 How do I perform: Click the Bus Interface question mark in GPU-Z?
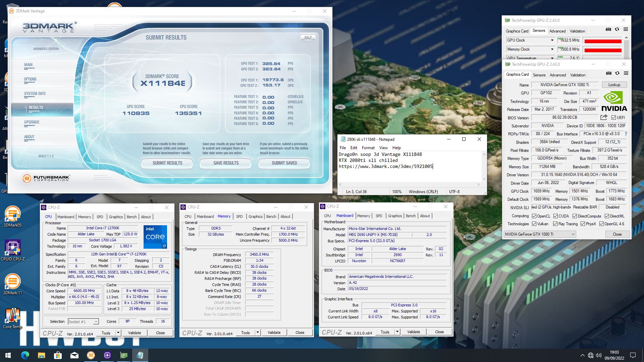(626, 133)
